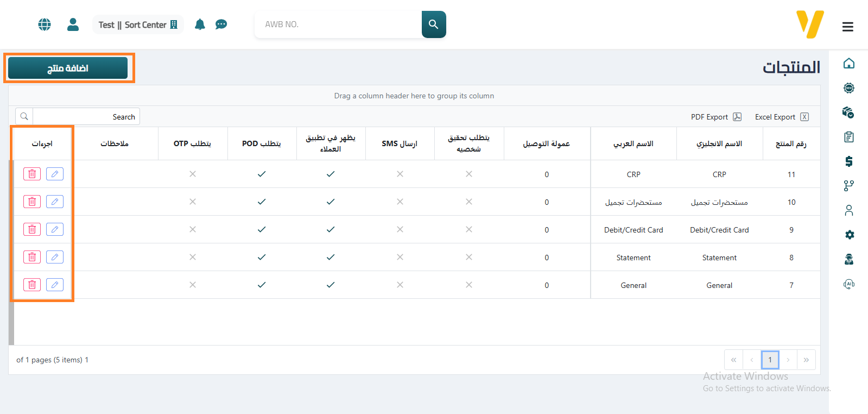Focus the grid Search field
The width and height of the screenshot is (868, 414).
pyautogui.click(x=86, y=117)
